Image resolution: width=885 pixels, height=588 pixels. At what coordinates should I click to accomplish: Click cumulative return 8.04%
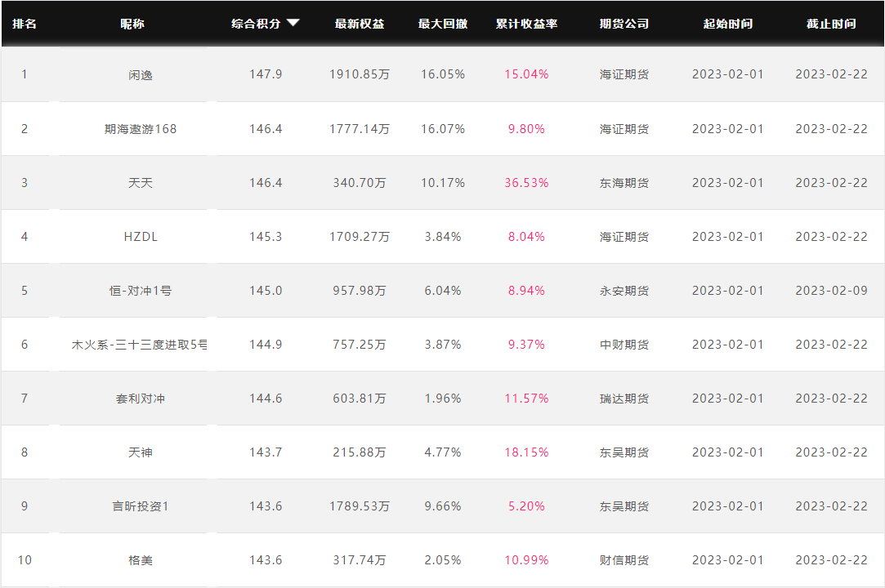(526, 237)
